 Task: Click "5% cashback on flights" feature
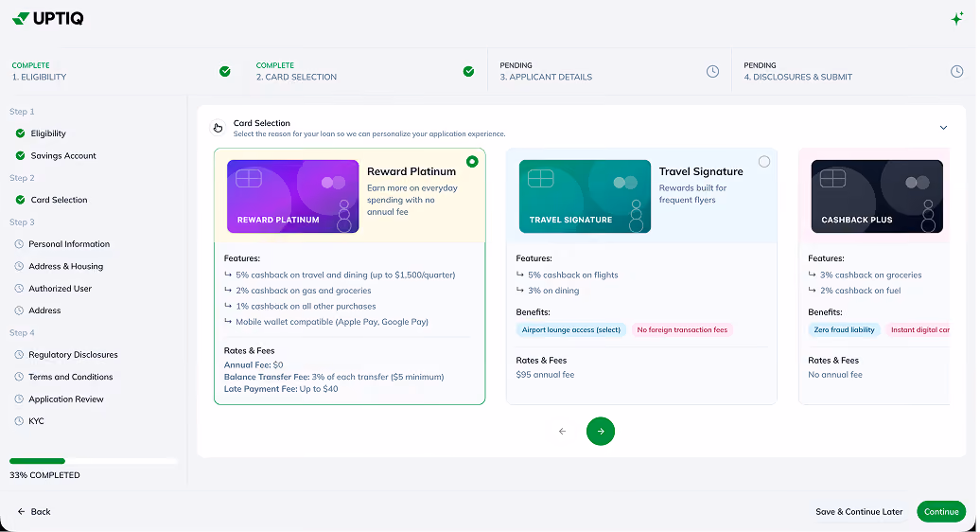pyautogui.click(x=572, y=275)
